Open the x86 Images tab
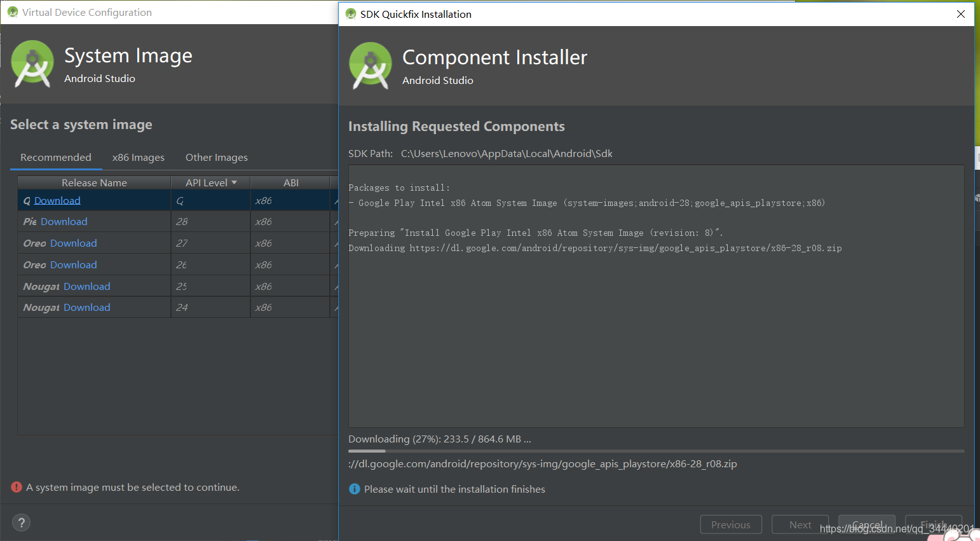This screenshot has width=980, height=541. click(139, 157)
